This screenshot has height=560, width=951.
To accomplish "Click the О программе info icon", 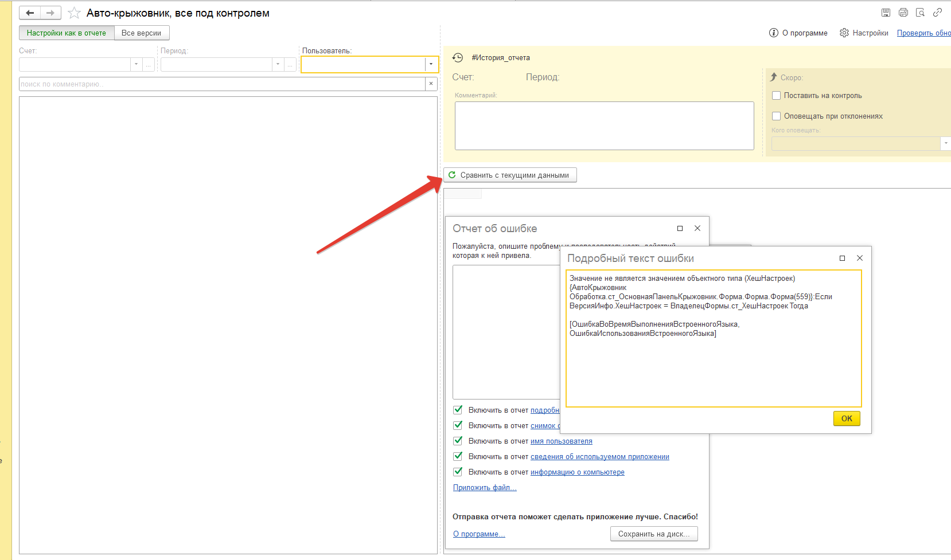I will pos(774,33).
